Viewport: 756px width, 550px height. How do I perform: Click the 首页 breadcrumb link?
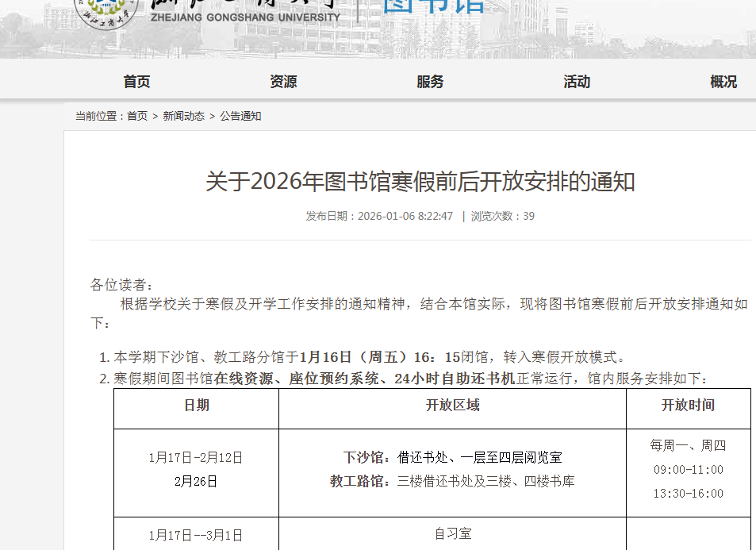tap(137, 116)
